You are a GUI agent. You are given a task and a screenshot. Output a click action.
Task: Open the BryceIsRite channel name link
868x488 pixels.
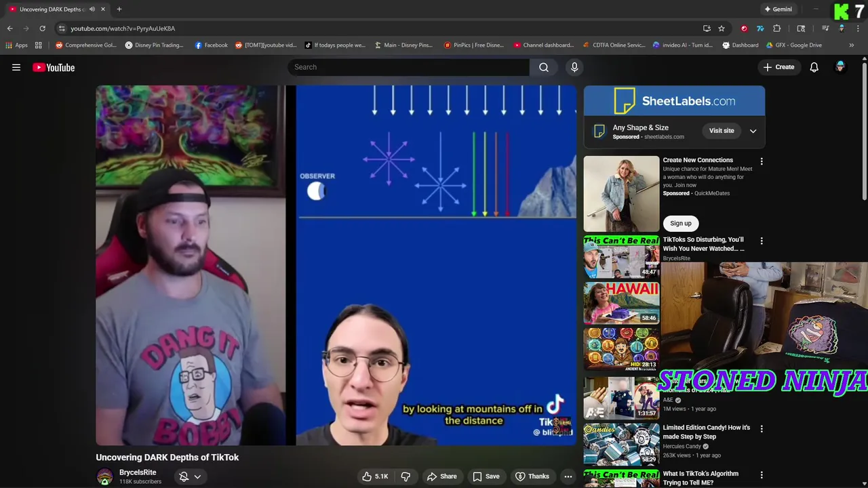tap(138, 472)
